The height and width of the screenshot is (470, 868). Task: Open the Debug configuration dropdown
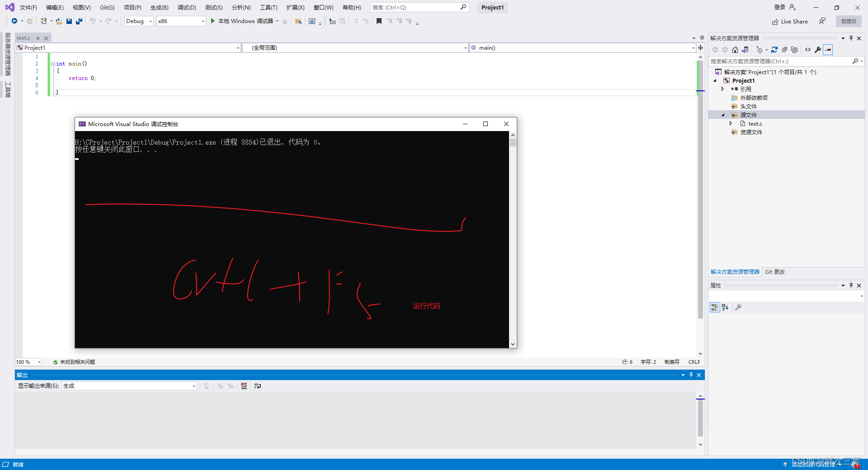point(150,21)
